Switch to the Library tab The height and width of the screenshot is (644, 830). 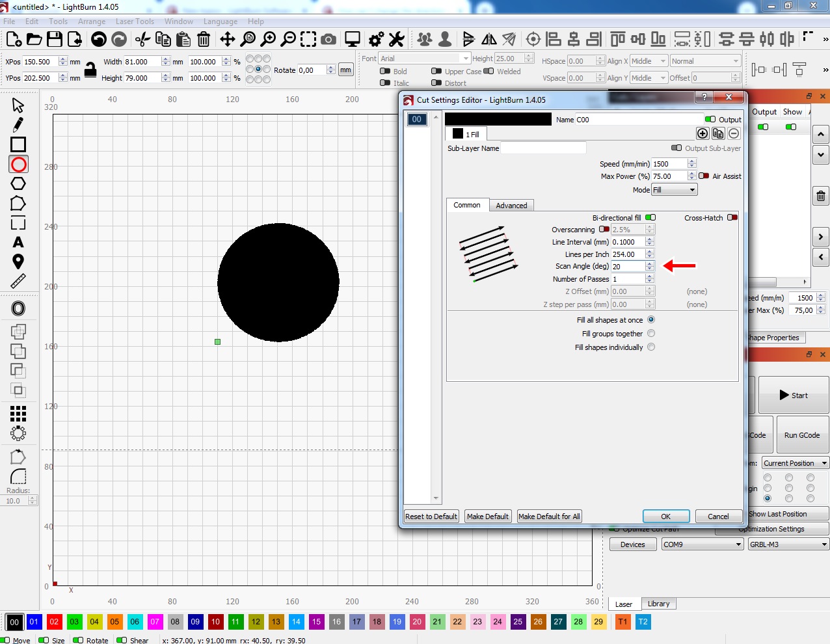coord(658,604)
